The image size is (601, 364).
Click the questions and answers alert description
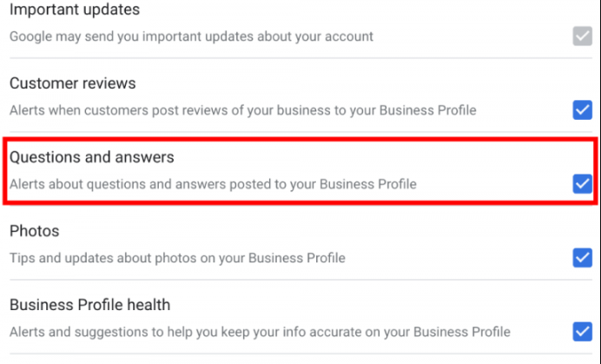click(x=213, y=184)
